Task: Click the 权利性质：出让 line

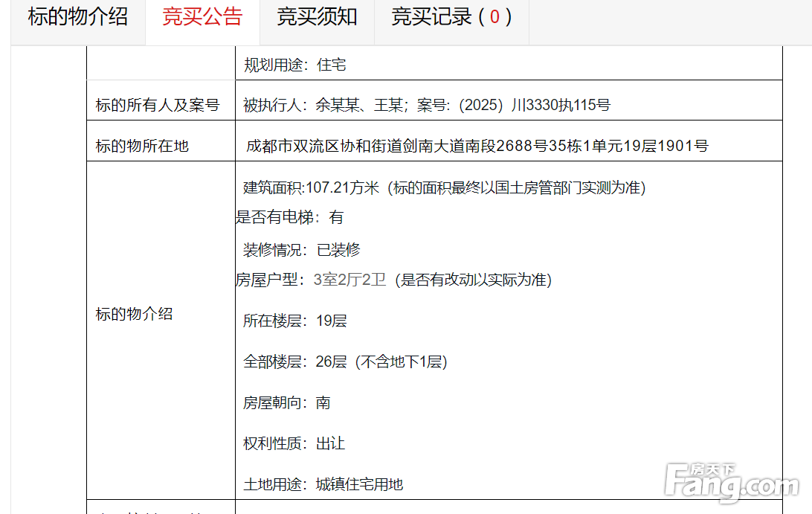Action: pos(294,444)
